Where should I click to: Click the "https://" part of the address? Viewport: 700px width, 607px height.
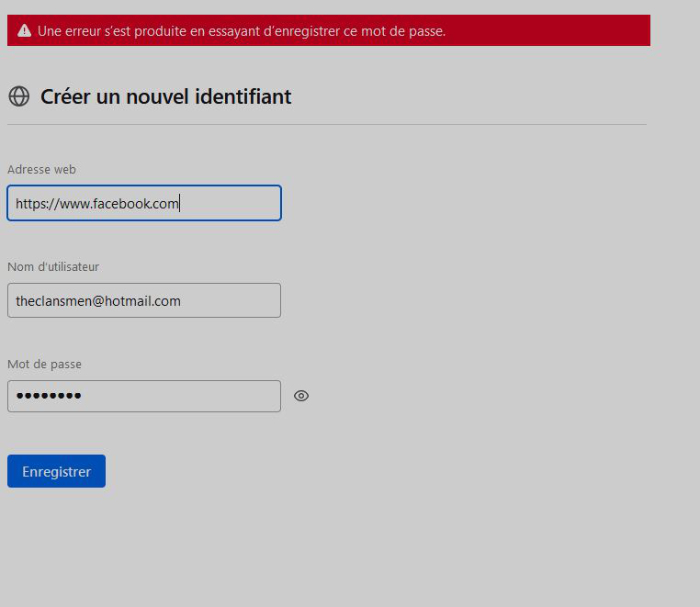(38, 204)
